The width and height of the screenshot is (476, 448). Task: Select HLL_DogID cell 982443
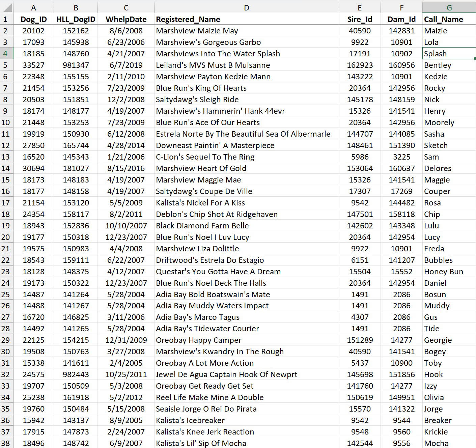click(x=76, y=374)
